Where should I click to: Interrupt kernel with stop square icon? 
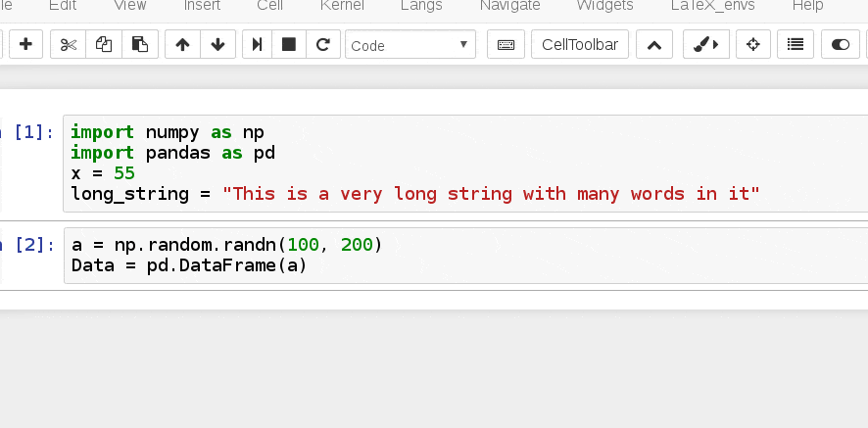pyautogui.click(x=289, y=44)
